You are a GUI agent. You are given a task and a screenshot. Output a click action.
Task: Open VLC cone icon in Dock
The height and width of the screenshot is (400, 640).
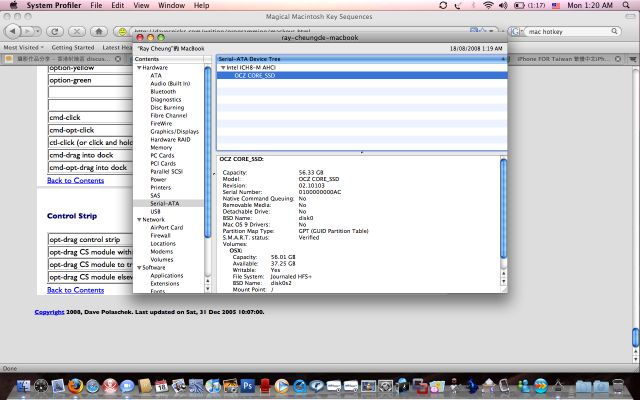pos(368,386)
